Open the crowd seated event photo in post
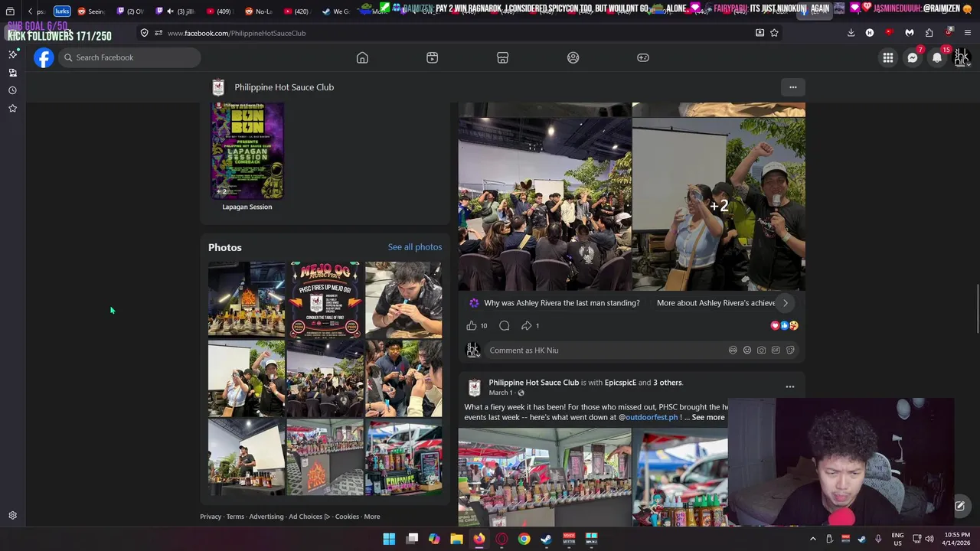 tap(545, 205)
